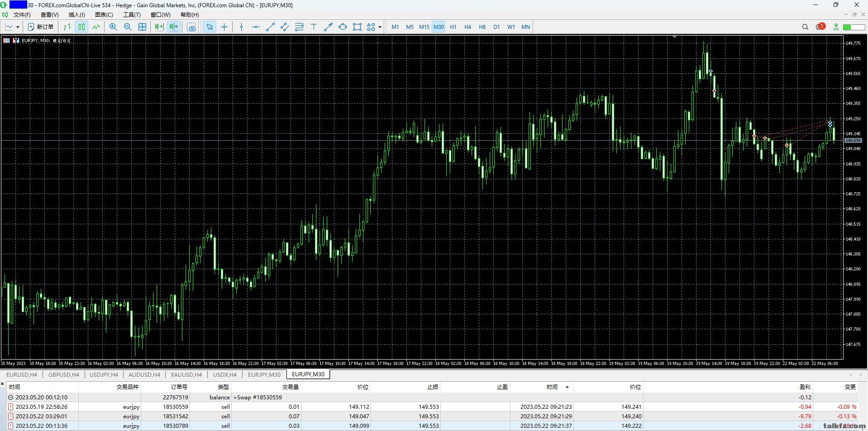Viewport: 868px width, 431px height.
Task: Select the M15 timeframe
Action: click(424, 27)
